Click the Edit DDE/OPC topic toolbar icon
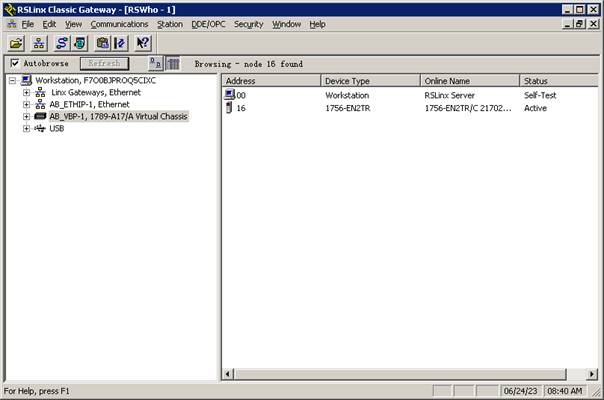The image size is (604, 400). 120,43
